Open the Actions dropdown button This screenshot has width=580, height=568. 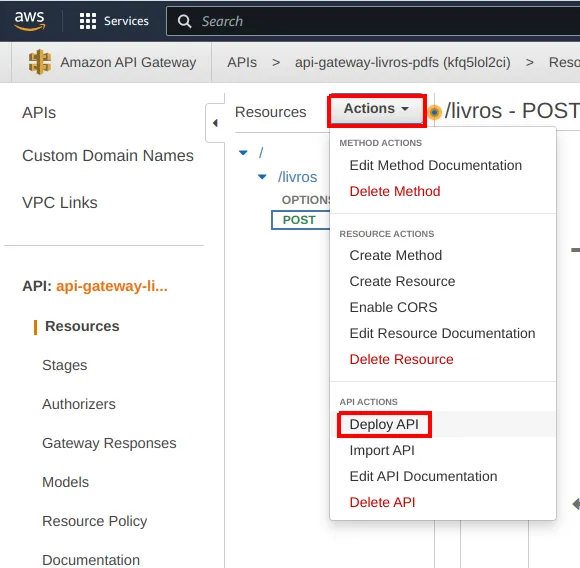click(377, 109)
